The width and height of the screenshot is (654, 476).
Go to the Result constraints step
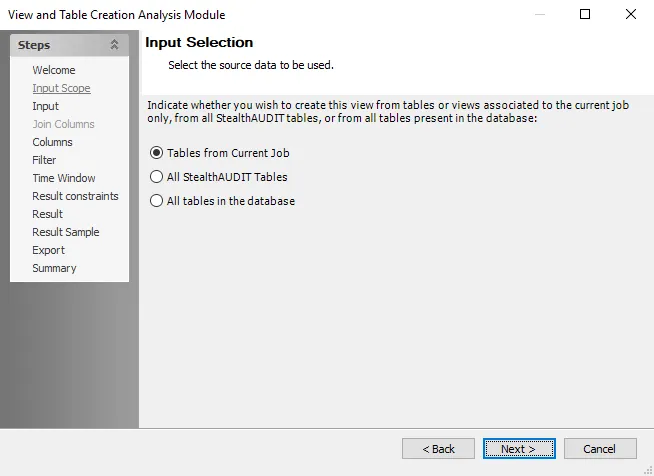tap(75, 196)
